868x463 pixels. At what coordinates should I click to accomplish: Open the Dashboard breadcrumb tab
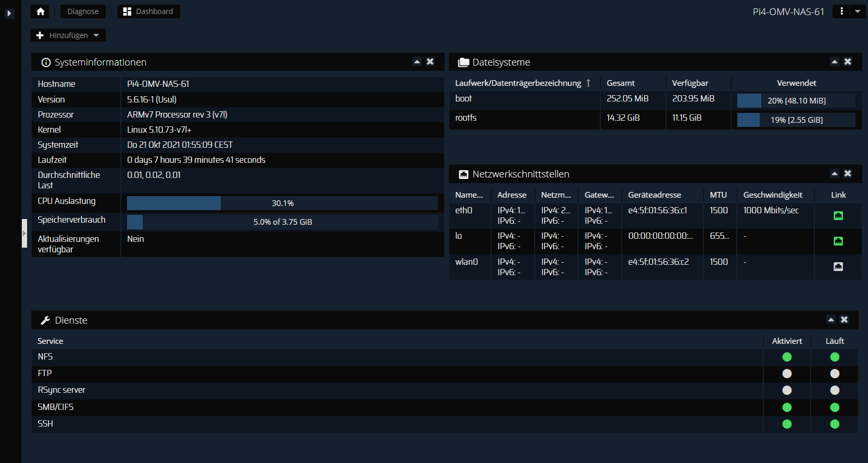click(x=148, y=11)
